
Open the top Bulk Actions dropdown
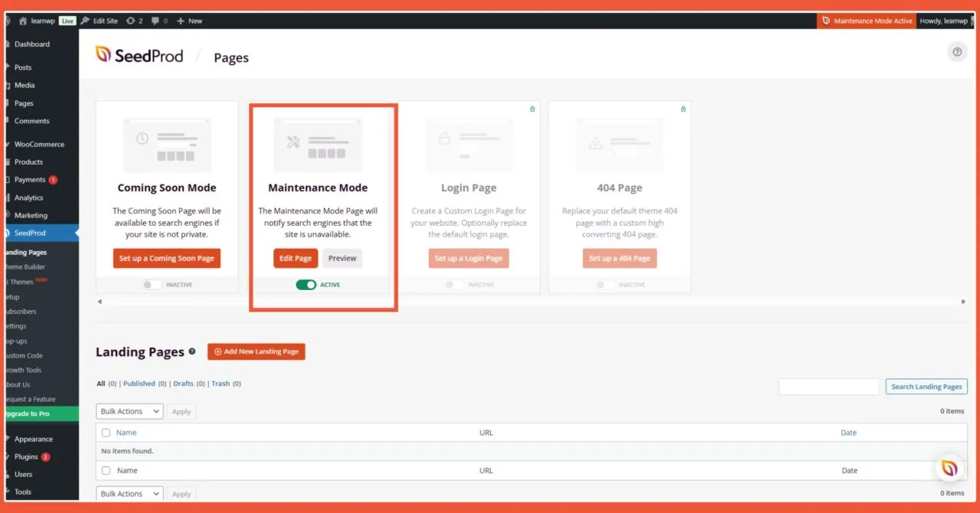click(129, 411)
